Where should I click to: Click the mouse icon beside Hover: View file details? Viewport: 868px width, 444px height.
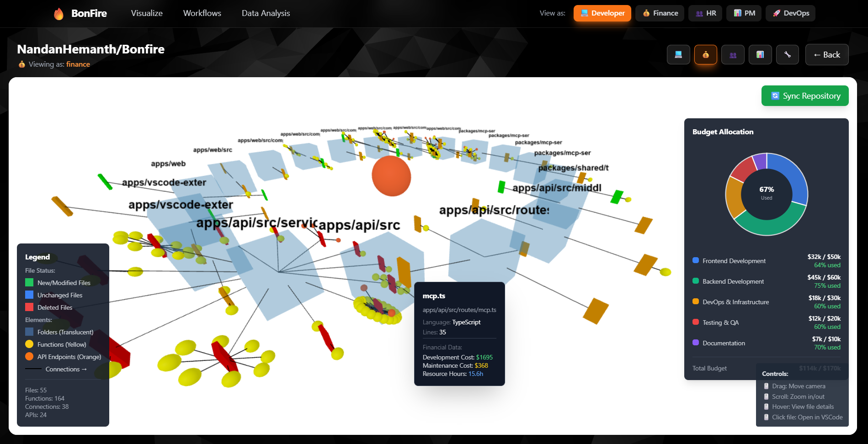[767, 407]
